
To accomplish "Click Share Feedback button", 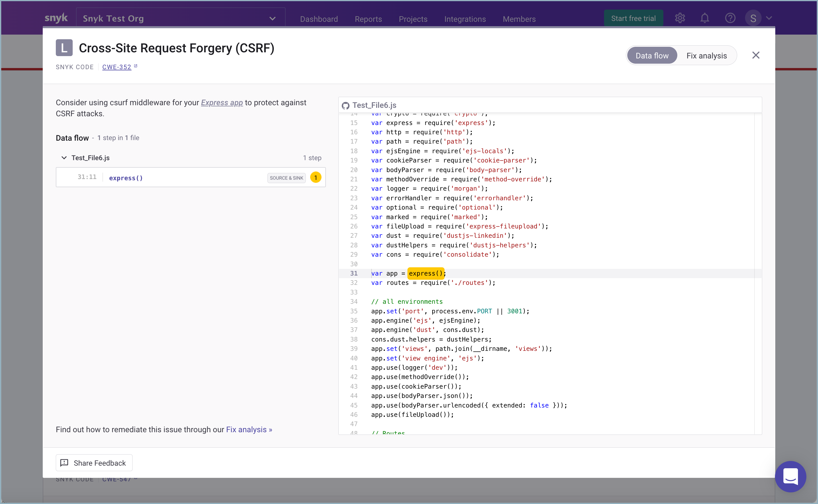I will [94, 463].
